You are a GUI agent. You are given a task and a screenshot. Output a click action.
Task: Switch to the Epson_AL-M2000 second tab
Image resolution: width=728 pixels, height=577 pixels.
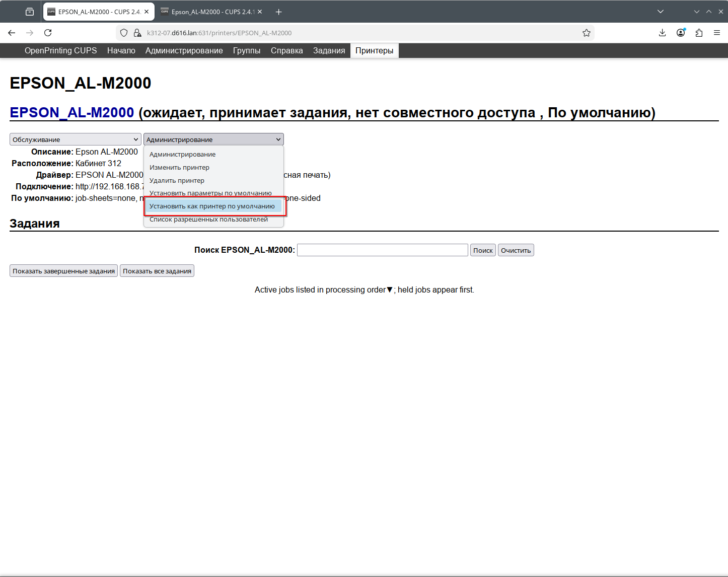pos(211,12)
